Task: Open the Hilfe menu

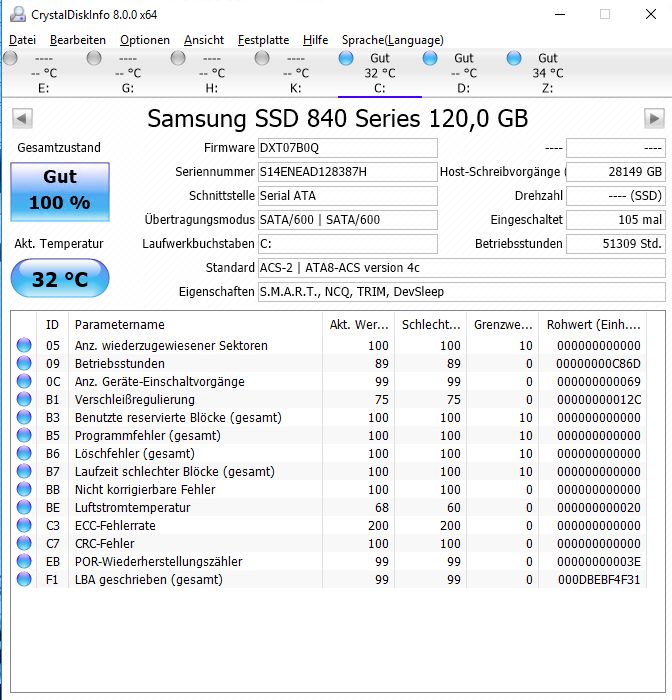Action: tap(315, 40)
